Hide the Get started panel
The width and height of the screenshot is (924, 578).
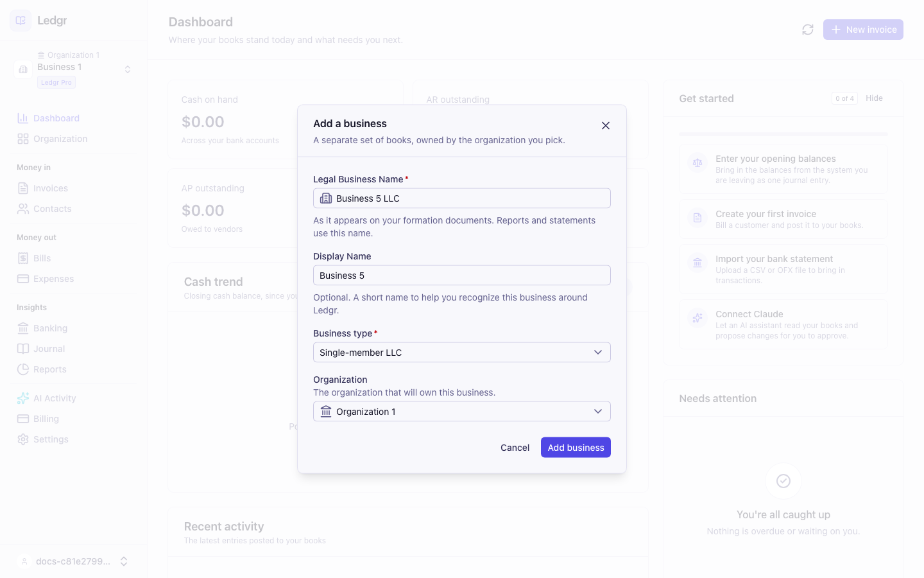click(x=874, y=98)
